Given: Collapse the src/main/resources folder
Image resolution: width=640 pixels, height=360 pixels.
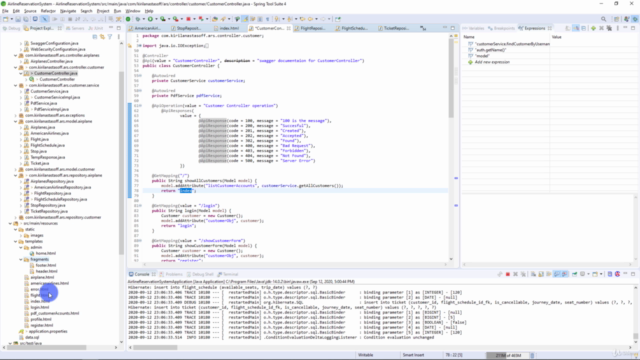Looking at the screenshot, I should [x=10, y=223].
